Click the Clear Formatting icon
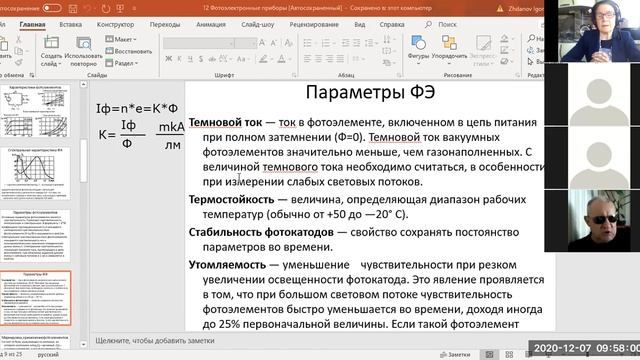This screenshot has height=360, width=640. click(289, 43)
